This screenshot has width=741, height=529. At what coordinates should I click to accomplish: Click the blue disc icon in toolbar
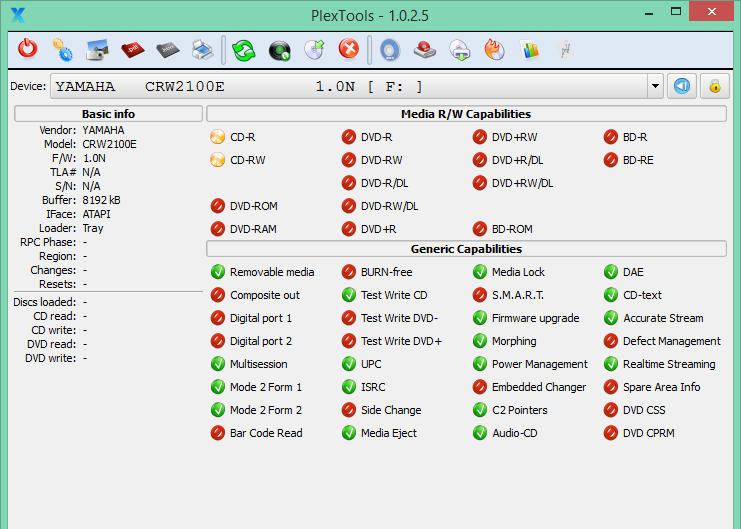pyautogui.click(x=390, y=50)
